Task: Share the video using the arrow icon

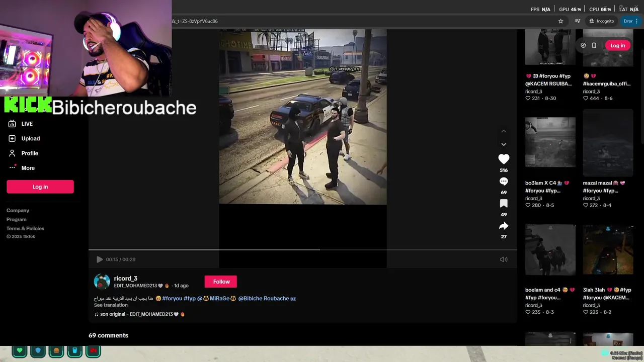Action: pos(504,226)
